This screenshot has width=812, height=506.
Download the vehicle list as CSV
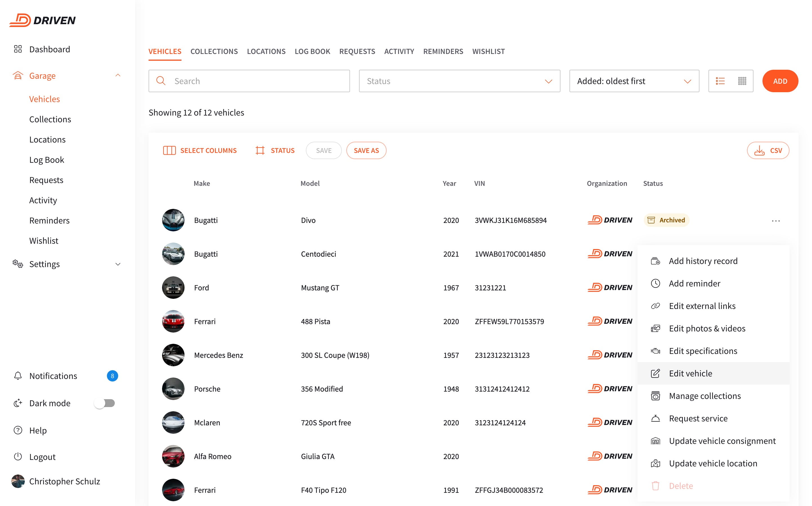768,151
